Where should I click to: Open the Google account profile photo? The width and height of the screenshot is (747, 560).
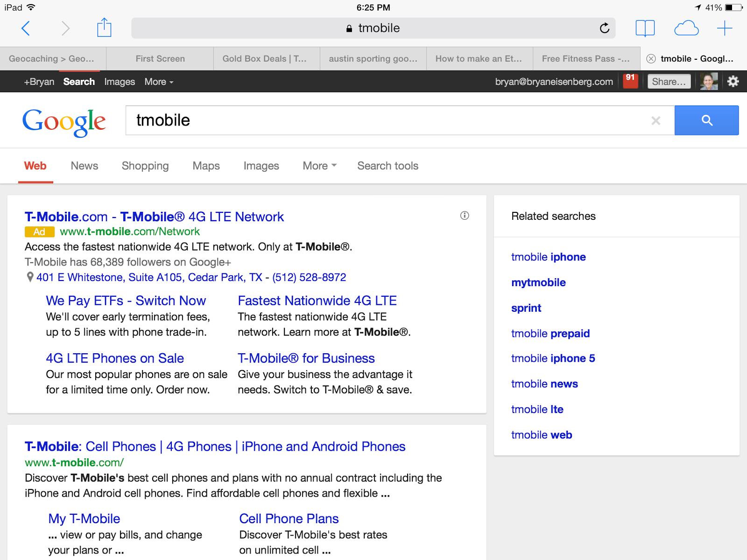(709, 81)
